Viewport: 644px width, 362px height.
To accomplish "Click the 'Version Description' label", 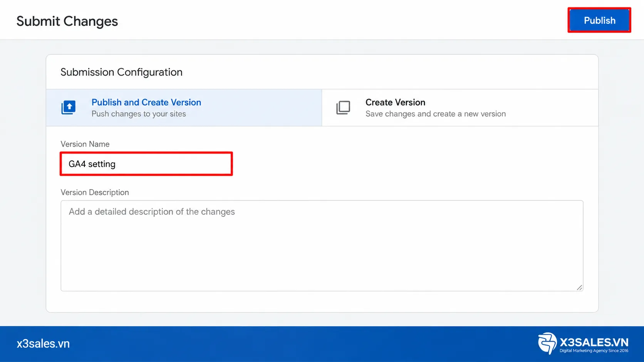I will pyautogui.click(x=95, y=192).
